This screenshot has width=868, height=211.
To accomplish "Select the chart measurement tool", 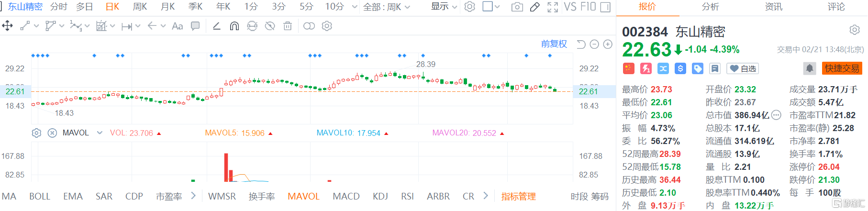I will click(101, 26).
